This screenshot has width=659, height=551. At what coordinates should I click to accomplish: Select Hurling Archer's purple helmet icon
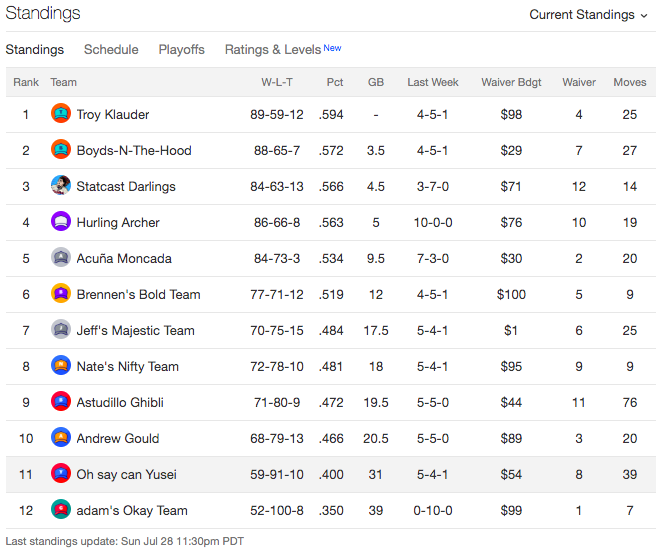[61, 221]
